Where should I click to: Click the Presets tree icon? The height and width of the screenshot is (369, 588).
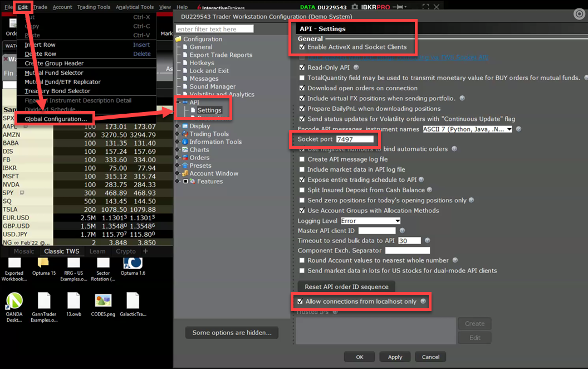tap(184, 166)
